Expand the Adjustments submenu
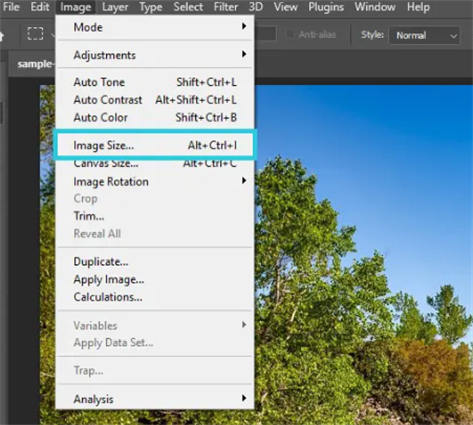Image resolution: width=473 pixels, height=425 pixels. pos(155,55)
